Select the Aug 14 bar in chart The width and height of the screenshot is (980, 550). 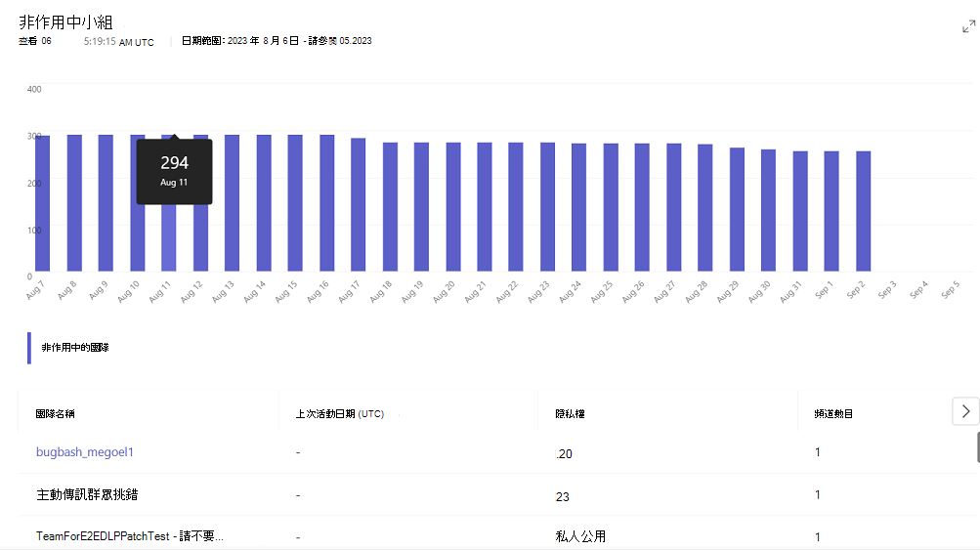tap(264, 203)
